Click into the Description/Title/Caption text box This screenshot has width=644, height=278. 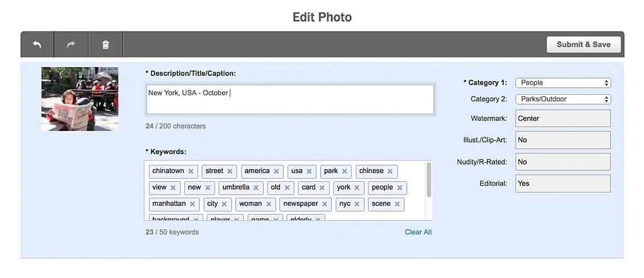coord(290,99)
